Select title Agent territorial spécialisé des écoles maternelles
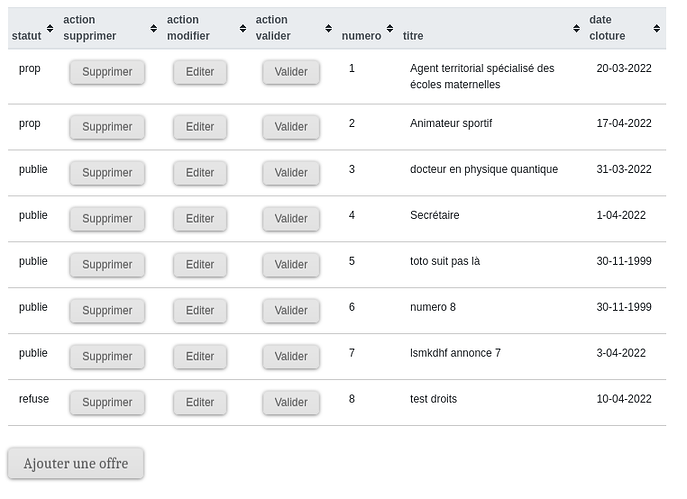 482,76
